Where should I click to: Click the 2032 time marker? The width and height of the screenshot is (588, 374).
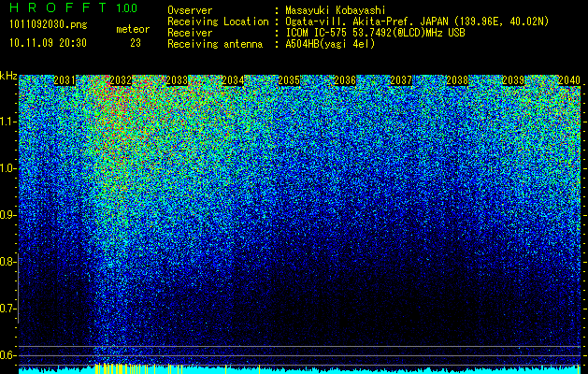click(121, 80)
